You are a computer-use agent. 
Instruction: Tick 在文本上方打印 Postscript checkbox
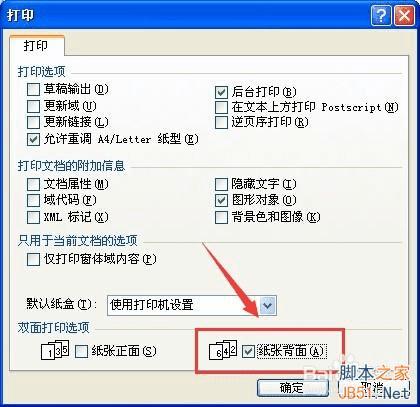[221, 107]
